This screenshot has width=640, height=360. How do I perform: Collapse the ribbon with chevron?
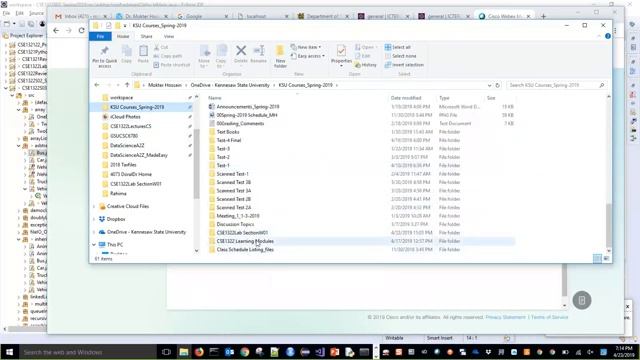599,36
